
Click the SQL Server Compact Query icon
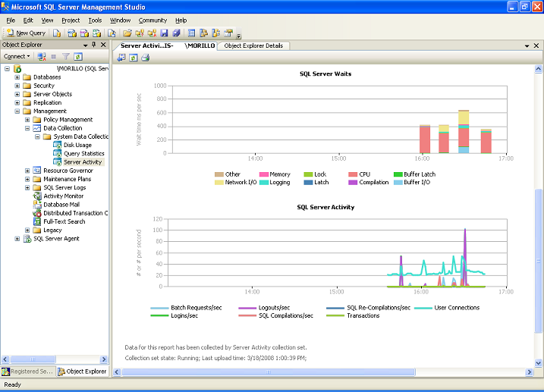(112, 33)
